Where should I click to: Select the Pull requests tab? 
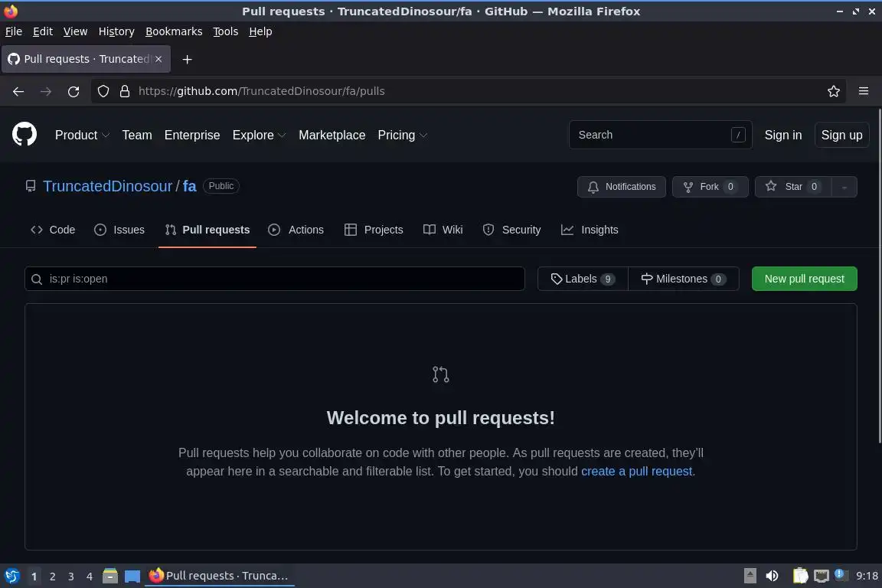(x=207, y=230)
